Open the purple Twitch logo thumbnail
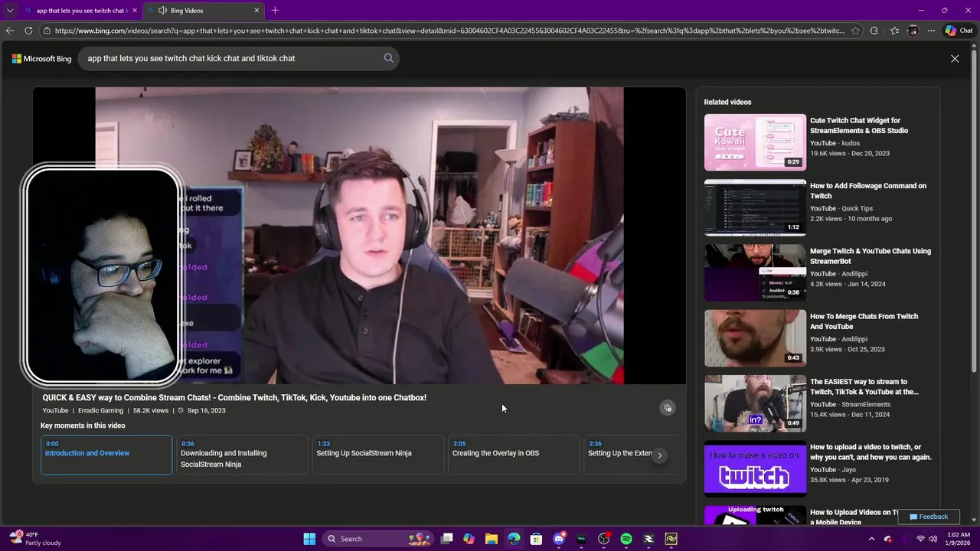 coord(755,469)
